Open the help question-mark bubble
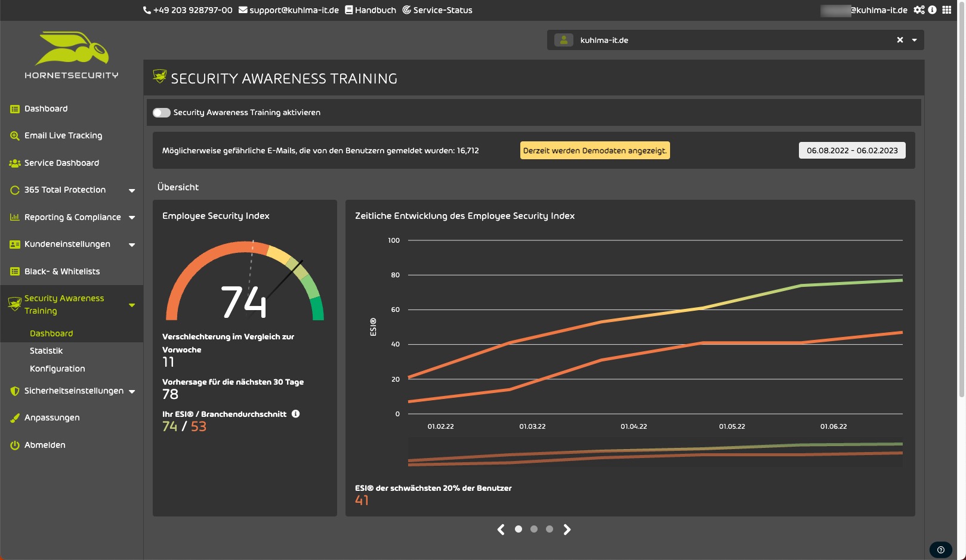 coord(941,550)
